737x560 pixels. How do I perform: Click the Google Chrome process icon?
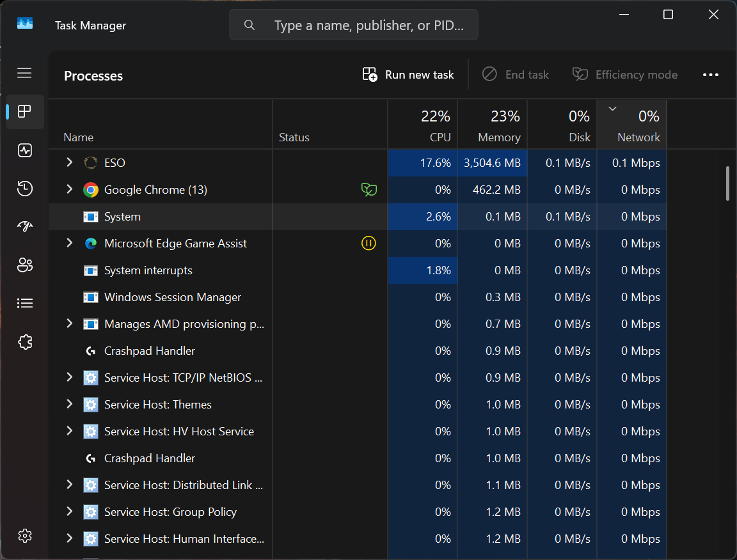(91, 190)
